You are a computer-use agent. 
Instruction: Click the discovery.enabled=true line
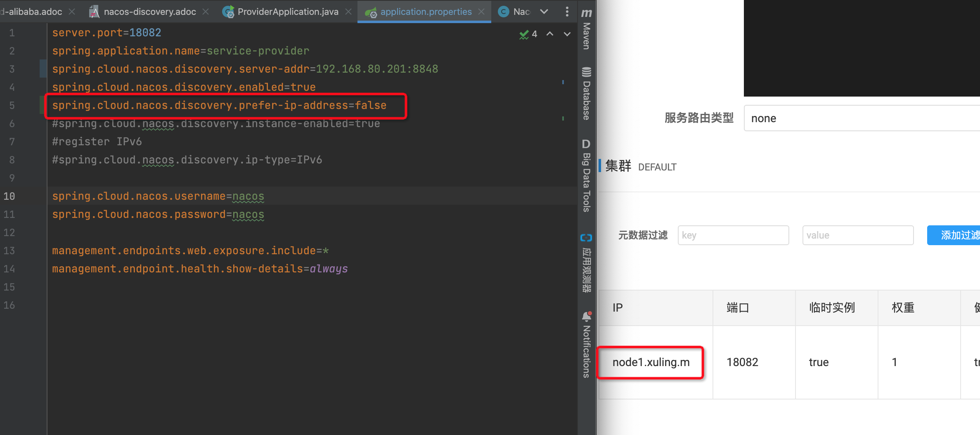point(184,87)
